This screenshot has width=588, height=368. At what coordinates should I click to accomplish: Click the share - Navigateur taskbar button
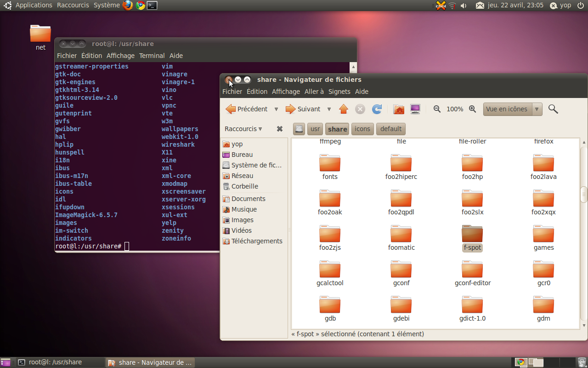pos(150,362)
